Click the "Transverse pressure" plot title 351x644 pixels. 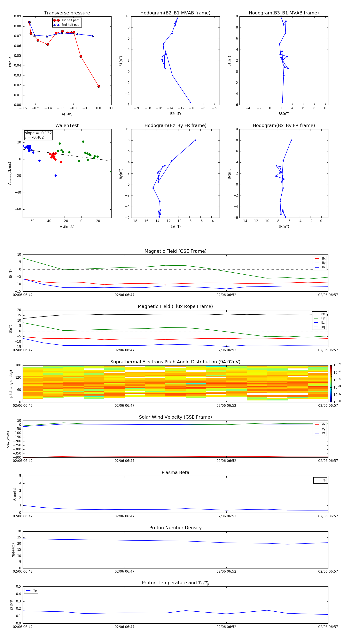pos(67,13)
